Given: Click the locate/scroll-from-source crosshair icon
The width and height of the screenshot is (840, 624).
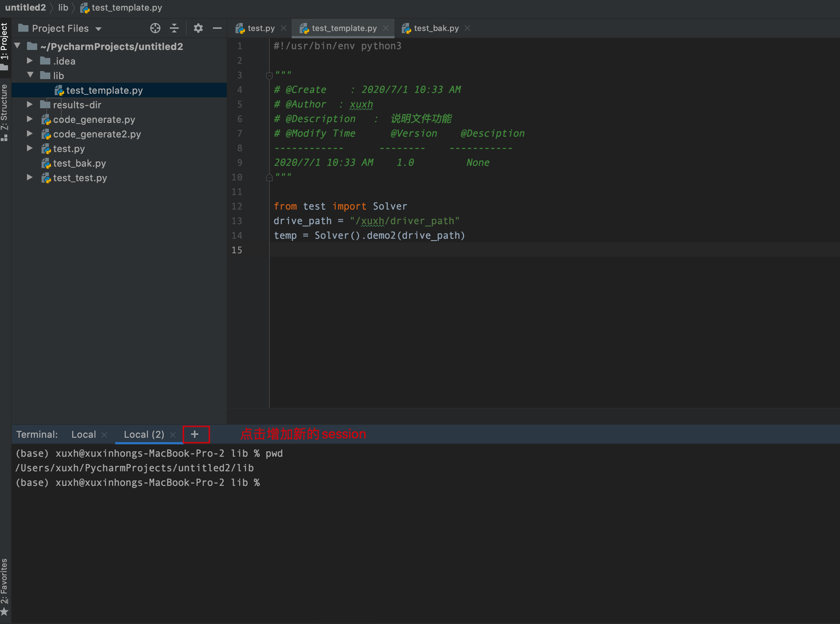Looking at the screenshot, I should click(155, 28).
